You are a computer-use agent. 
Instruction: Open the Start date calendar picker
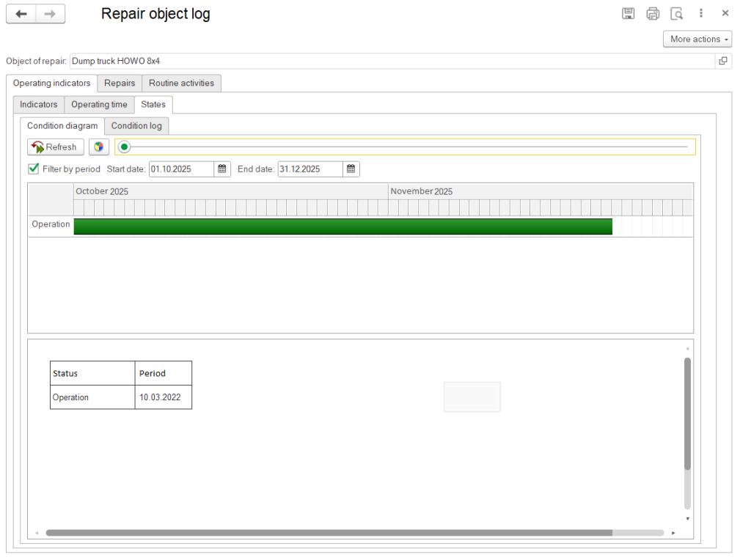coord(222,169)
